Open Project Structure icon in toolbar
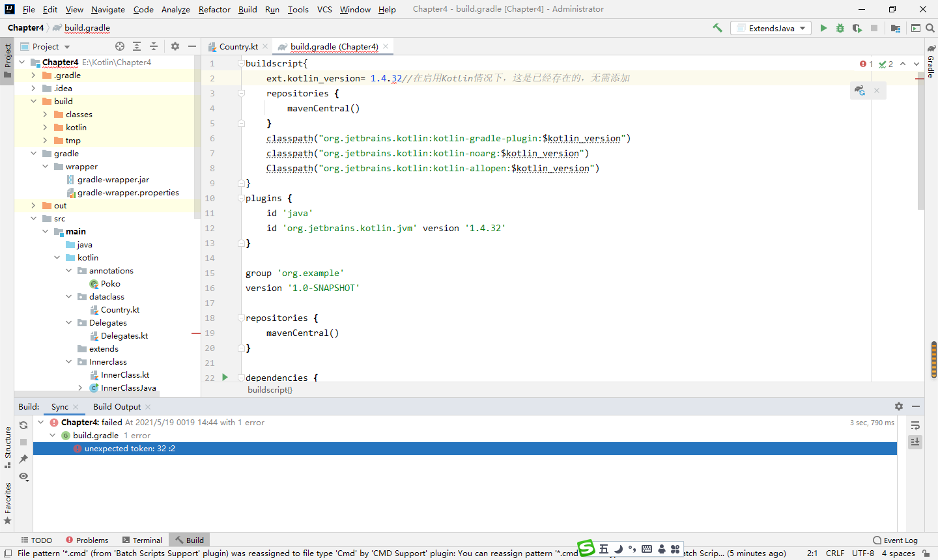Image resolution: width=938 pixels, height=560 pixels. pyautogui.click(x=896, y=28)
